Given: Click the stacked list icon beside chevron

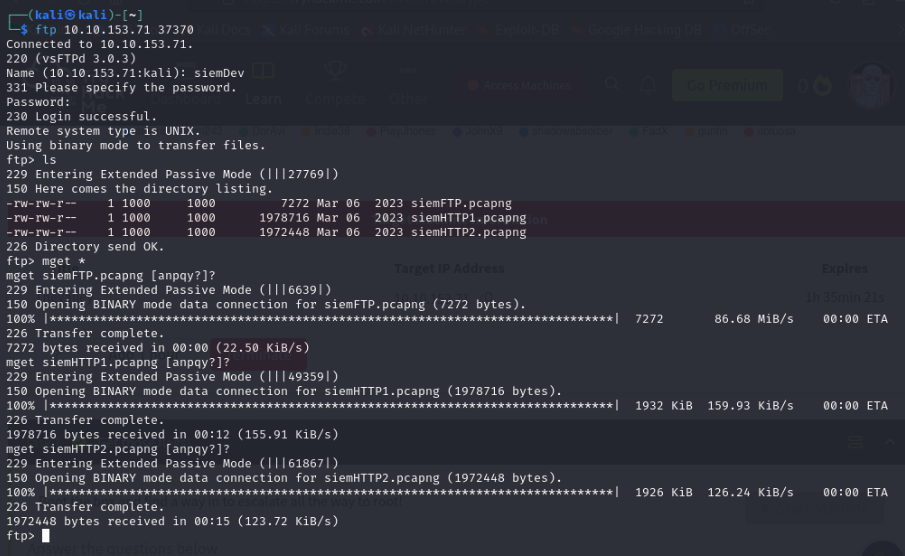Looking at the screenshot, I should [x=855, y=442].
